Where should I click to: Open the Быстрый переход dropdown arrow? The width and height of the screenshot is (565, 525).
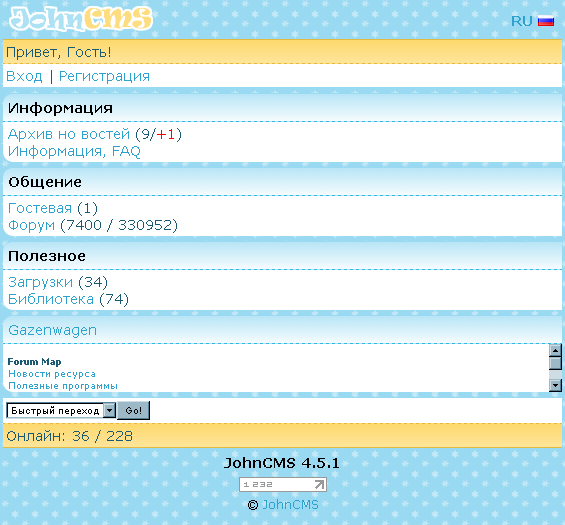pos(109,410)
